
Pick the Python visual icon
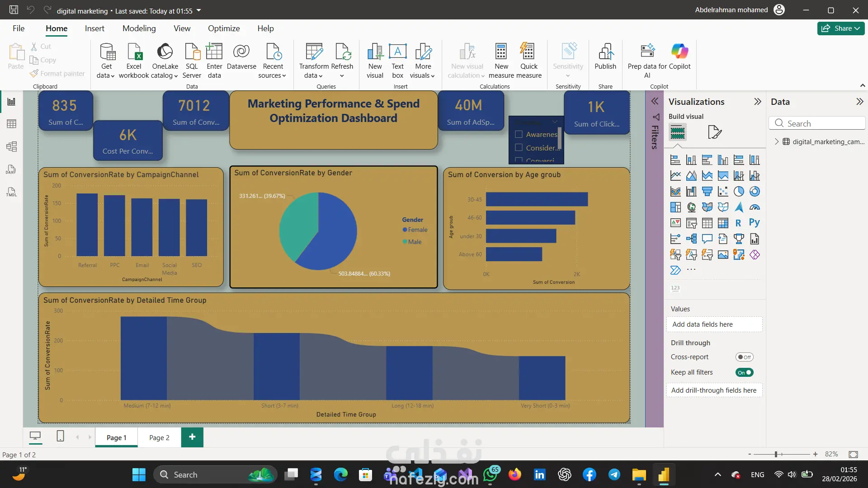[x=754, y=223]
